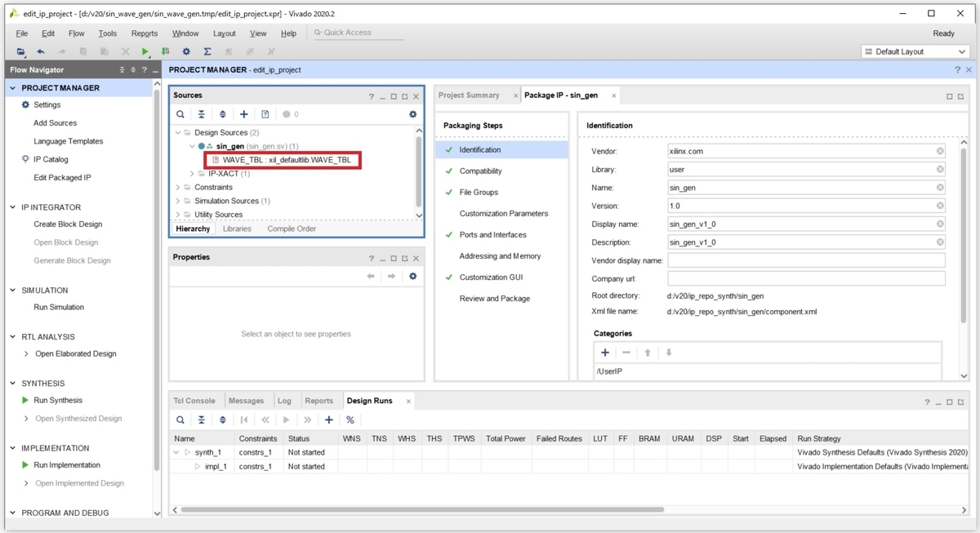The height and width of the screenshot is (533, 980).
Task: Collapse synth_1 row in Design Runs
Action: [x=176, y=452]
